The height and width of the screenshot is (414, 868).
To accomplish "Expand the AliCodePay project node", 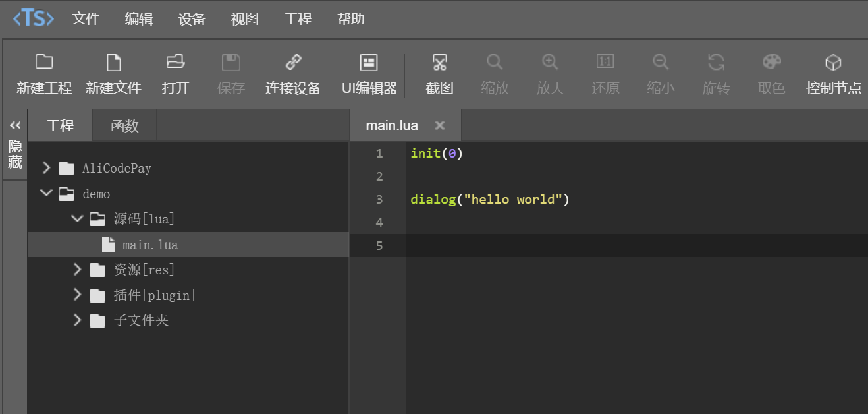I will pyautogui.click(x=46, y=168).
